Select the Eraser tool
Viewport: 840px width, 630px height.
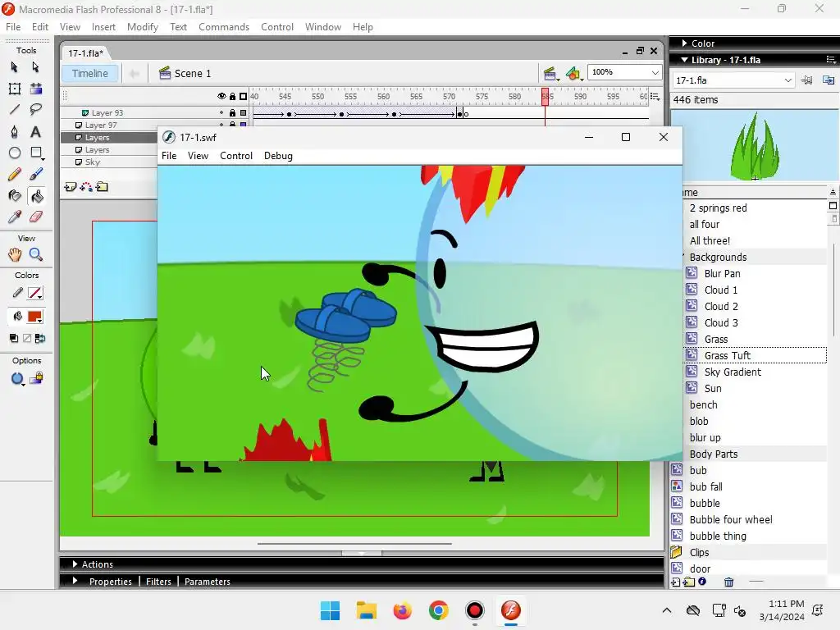[x=36, y=217]
